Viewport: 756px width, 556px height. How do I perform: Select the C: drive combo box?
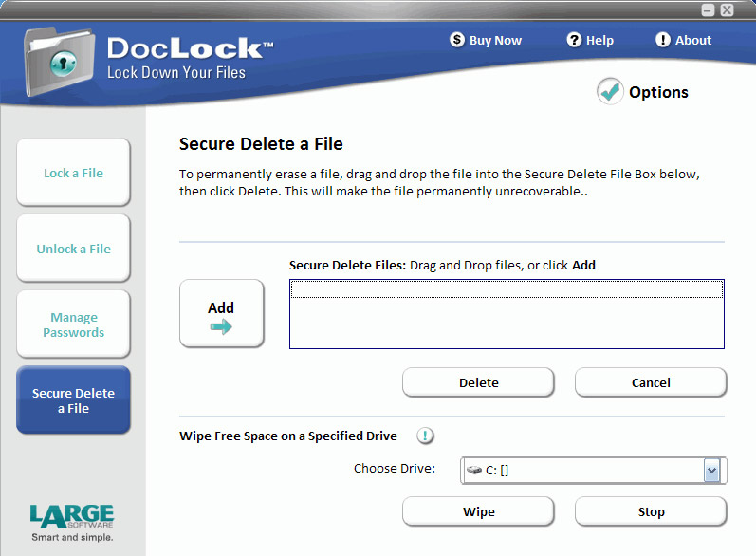tap(583, 470)
